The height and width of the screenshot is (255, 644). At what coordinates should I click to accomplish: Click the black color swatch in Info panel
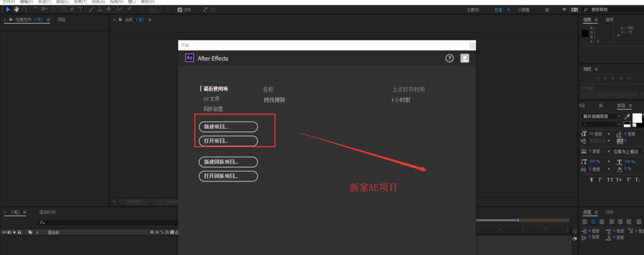(585, 33)
